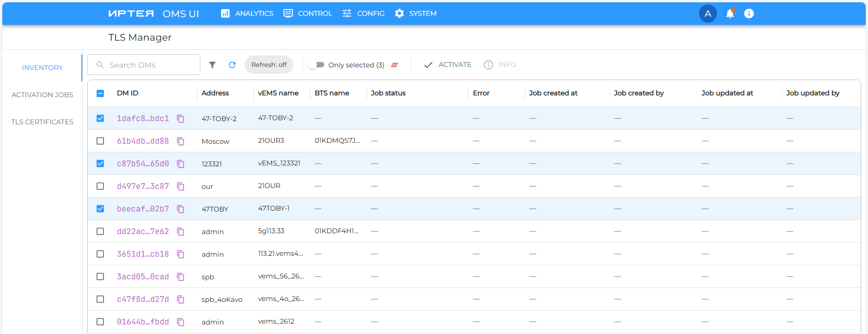Open DM link c47f8d…d27d
Screen dimensions: 868x334
143,299
